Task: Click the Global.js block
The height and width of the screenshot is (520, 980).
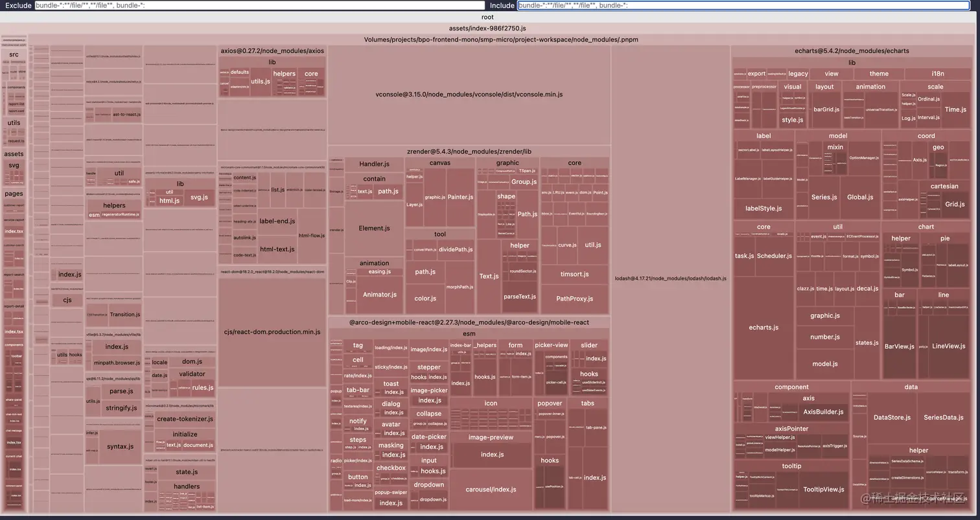Action: point(860,198)
